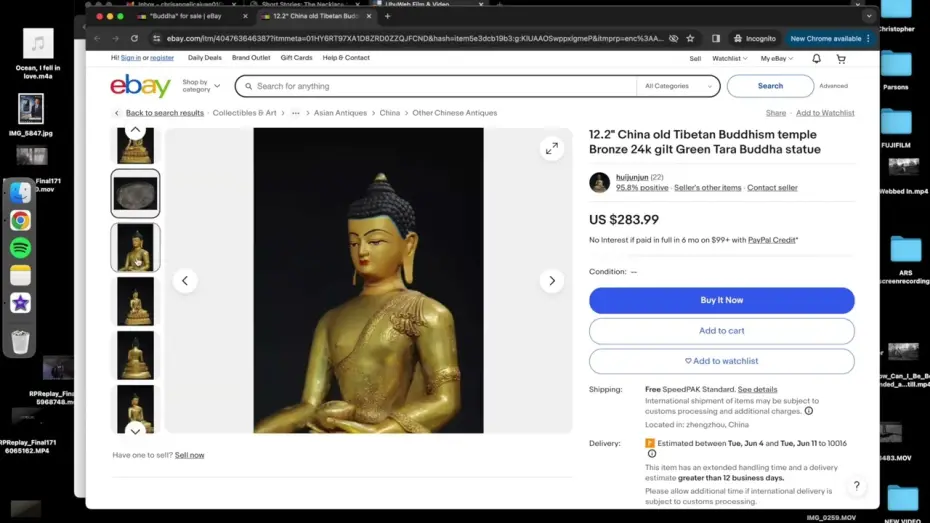Click the notifications bell icon

click(816, 59)
